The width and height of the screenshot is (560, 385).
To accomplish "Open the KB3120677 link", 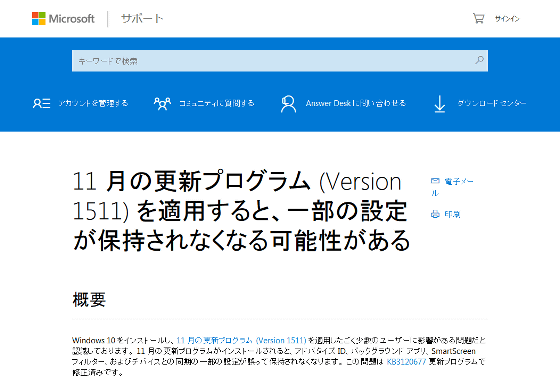I will click(x=406, y=361).
